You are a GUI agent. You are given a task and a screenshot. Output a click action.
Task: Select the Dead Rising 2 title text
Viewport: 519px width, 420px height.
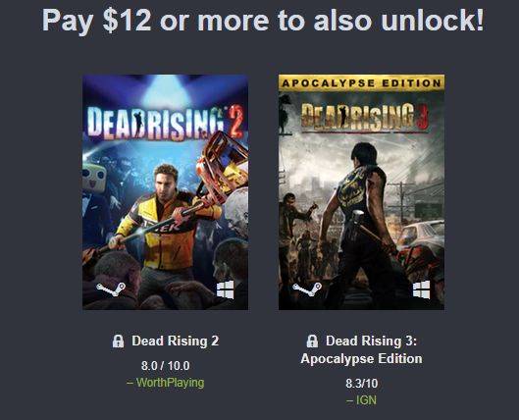tap(175, 341)
